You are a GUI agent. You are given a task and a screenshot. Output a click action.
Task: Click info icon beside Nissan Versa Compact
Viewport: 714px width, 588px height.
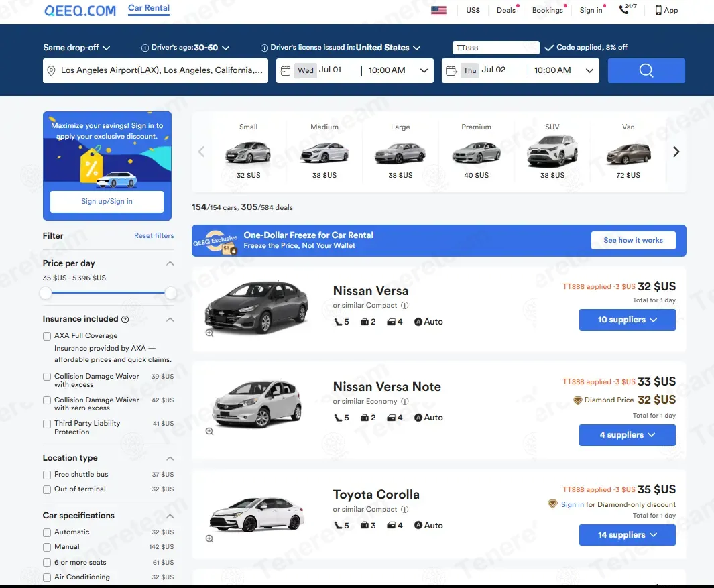pos(404,305)
